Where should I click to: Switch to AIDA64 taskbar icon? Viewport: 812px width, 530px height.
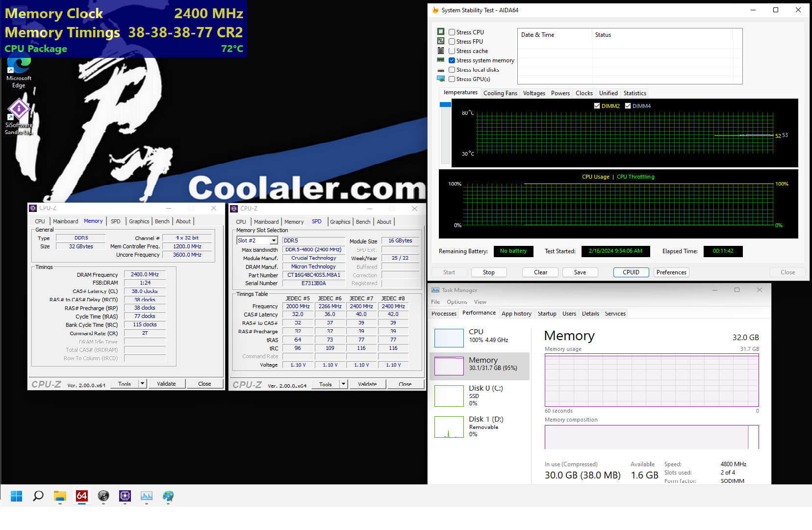pos(81,496)
